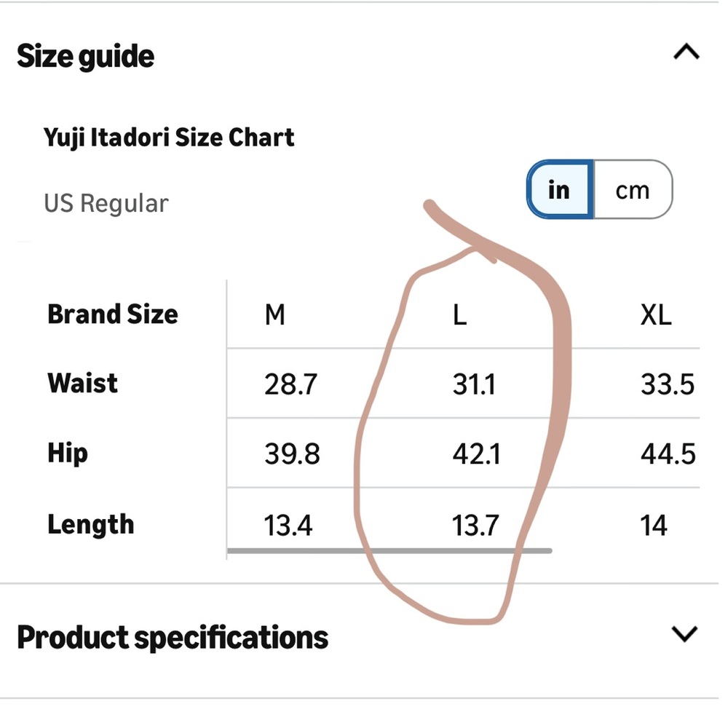Select the M brand size column header
Image resolution: width=728 pixels, height=728 pixels.
275,314
